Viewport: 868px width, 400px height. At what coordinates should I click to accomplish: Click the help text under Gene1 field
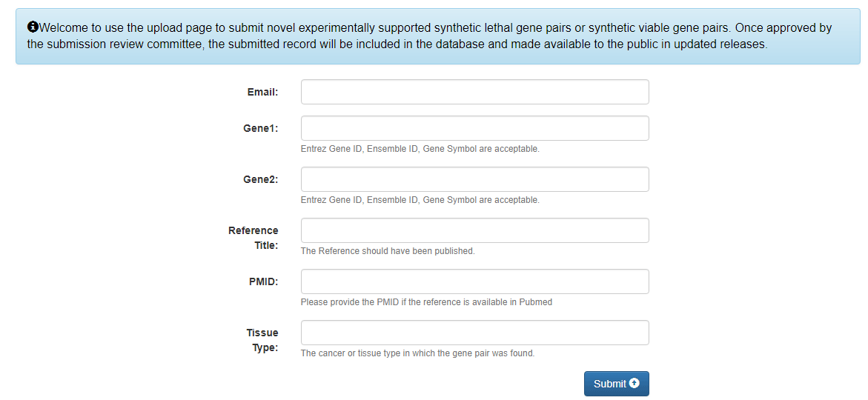click(420, 149)
